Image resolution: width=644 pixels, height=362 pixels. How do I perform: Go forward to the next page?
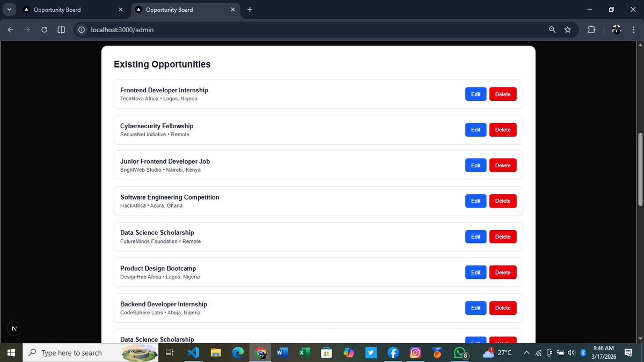tap(27, 30)
